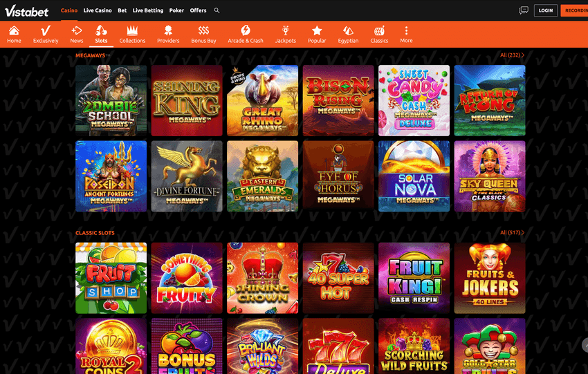Click the Vistabet logo
The height and width of the screenshot is (374, 588).
[x=26, y=11]
